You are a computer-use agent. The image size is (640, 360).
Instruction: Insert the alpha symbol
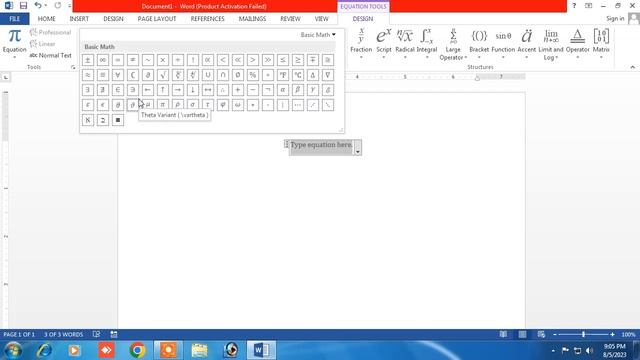coord(283,90)
